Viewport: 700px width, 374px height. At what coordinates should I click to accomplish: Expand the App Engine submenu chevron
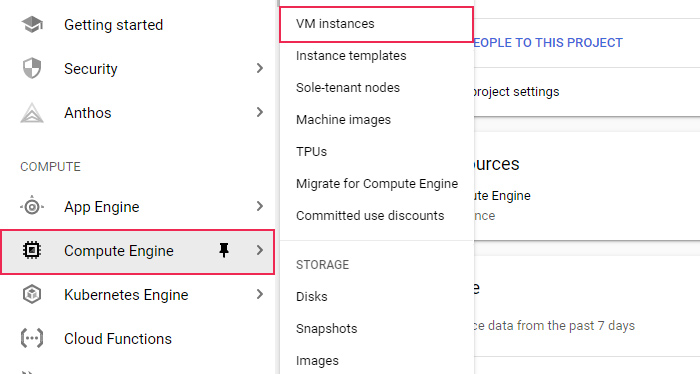click(260, 206)
